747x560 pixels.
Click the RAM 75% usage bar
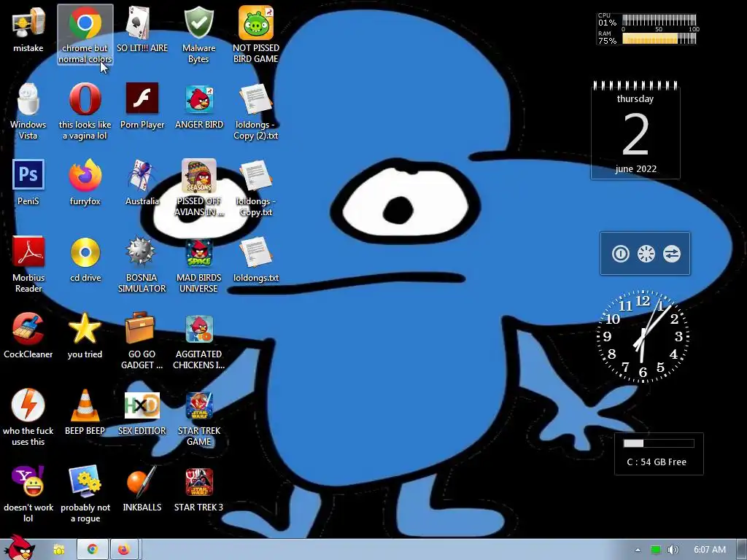pyautogui.click(x=659, y=39)
